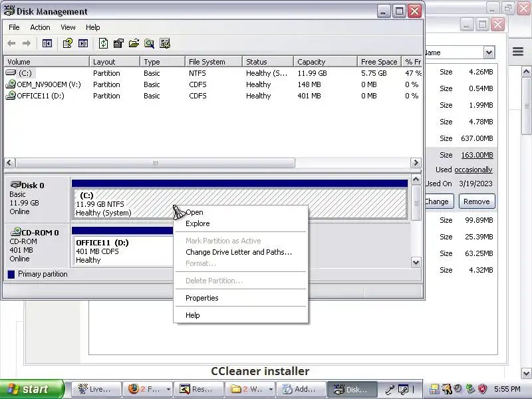
Task: Click the Primary partition legend color swatch
Action: [11, 275]
